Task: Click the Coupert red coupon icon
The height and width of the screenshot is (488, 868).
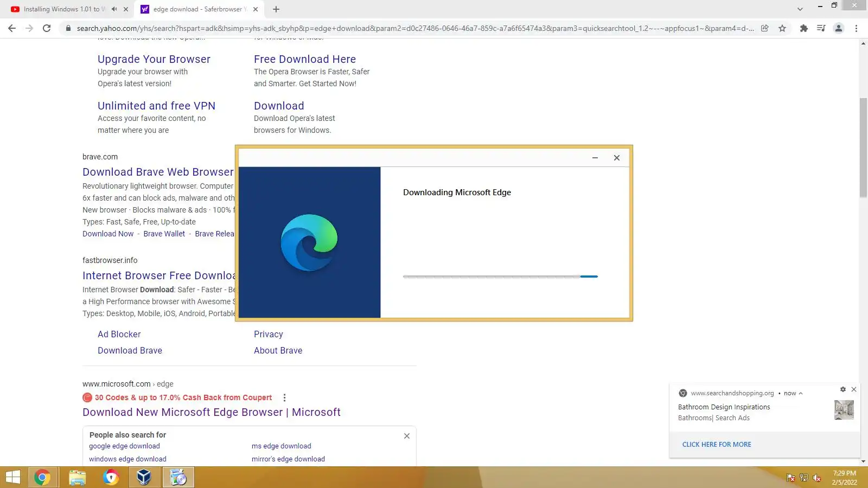Action: tap(87, 397)
